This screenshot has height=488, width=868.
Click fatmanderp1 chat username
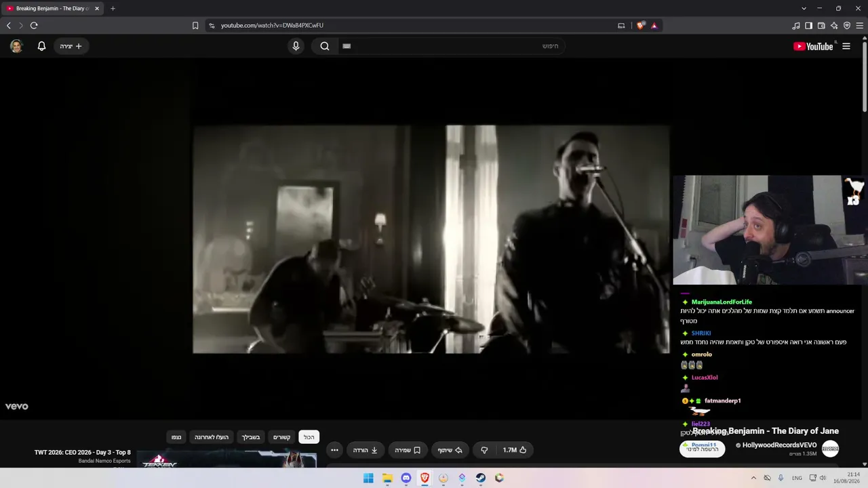pos(723,401)
